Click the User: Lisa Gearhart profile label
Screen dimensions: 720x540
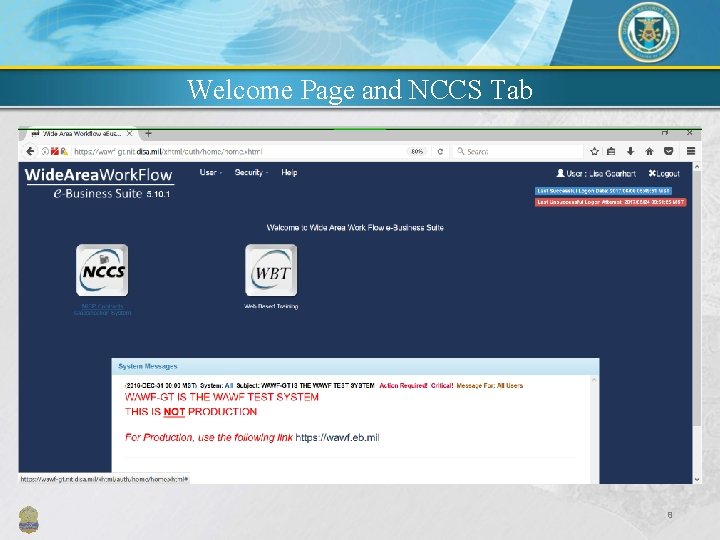point(596,174)
